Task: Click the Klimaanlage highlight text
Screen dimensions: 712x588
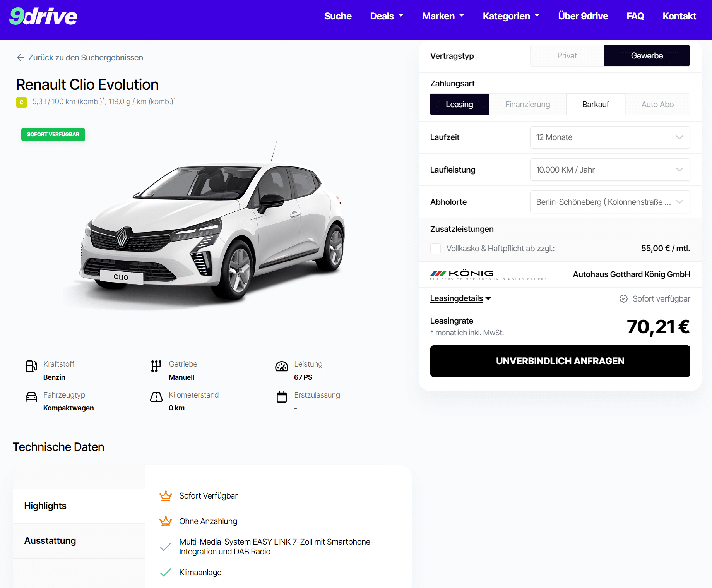Action: click(200, 573)
